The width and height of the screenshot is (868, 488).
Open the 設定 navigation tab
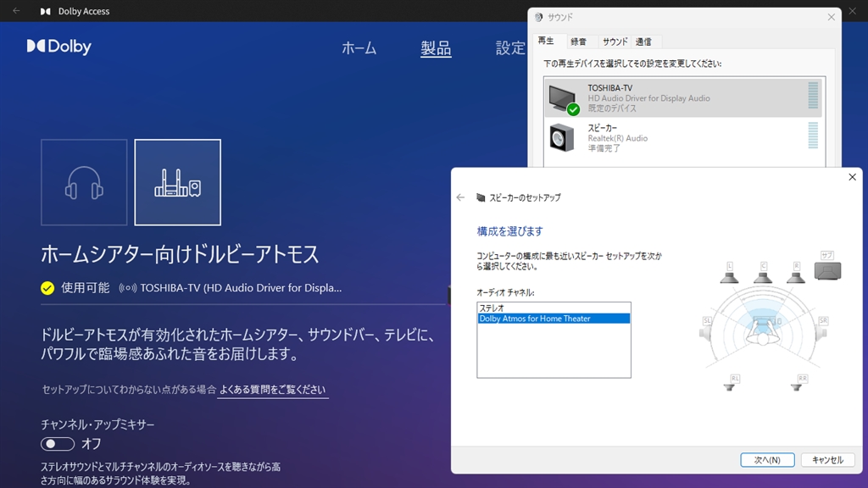tap(510, 48)
